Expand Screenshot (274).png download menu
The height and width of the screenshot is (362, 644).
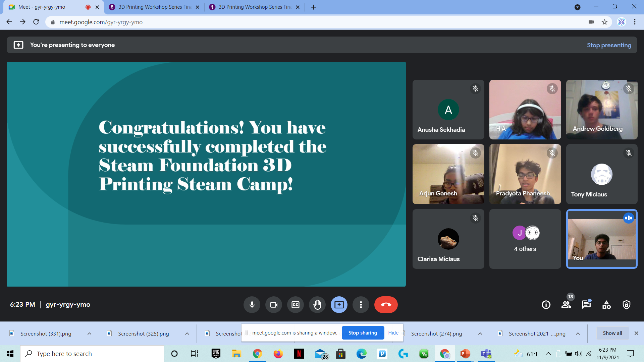click(480, 334)
